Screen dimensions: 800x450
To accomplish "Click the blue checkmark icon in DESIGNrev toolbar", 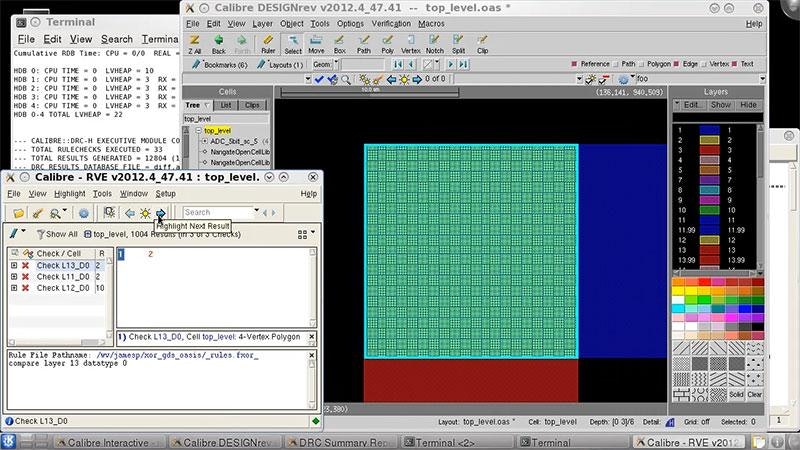I will (319, 79).
